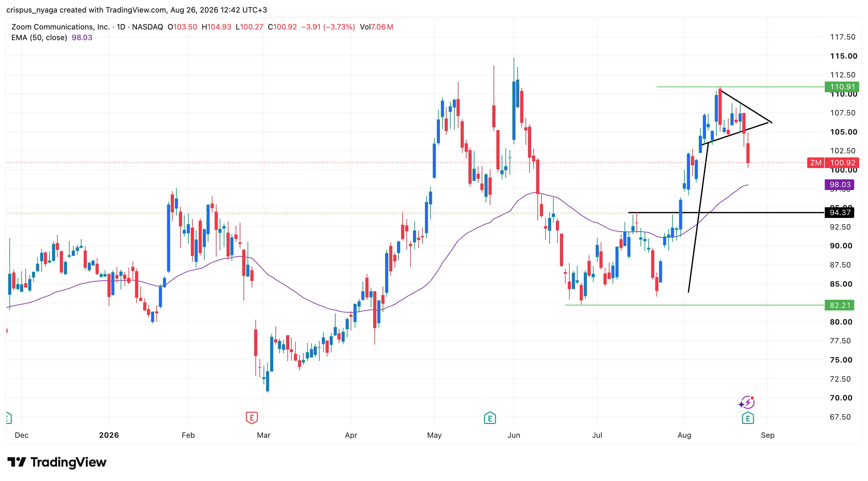This screenshot has width=868, height=481.
Task: Click the EMA legend value "98.03" beside the indicator name
Action: coord(82,38)
